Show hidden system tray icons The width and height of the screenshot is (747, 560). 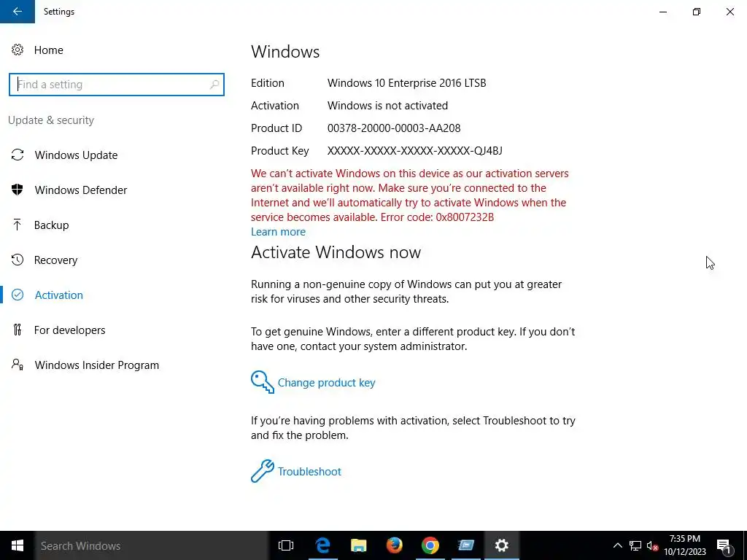[617, 545]
